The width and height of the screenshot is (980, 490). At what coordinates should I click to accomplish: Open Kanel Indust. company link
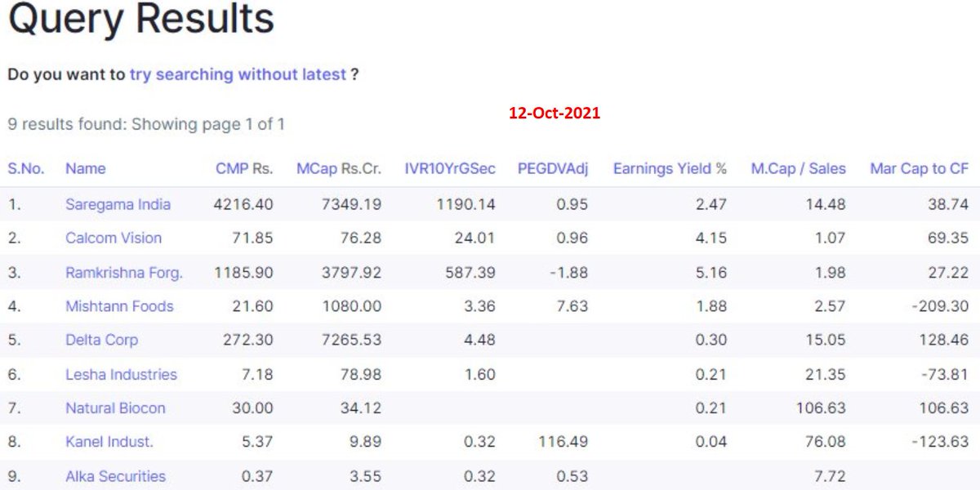(x=109, y=442)
